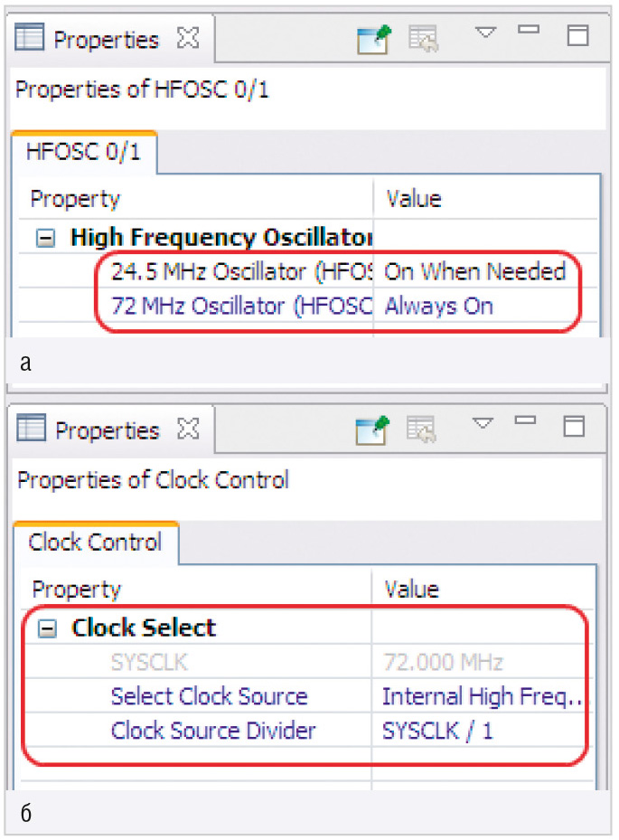Viewport: 619px width, 840px height.
Task: Open the Select Clock Source value field
Action: [x=482, y=696]
